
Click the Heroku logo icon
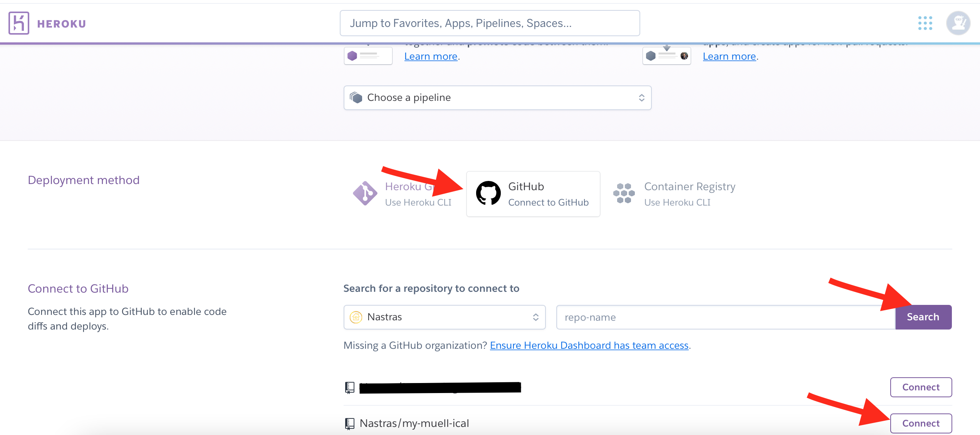pyautogui.click(x=19, y=23)
